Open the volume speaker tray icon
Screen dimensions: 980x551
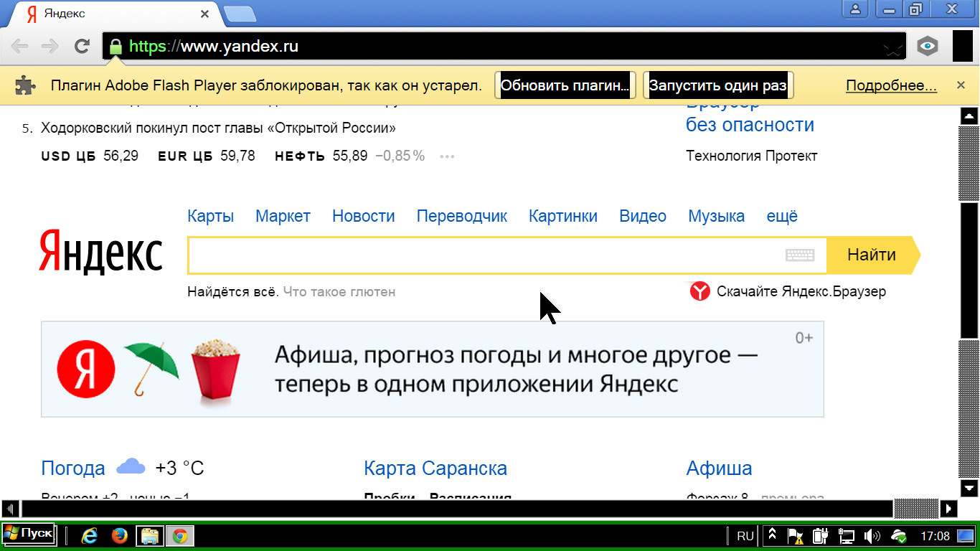[x=872, y=536]
